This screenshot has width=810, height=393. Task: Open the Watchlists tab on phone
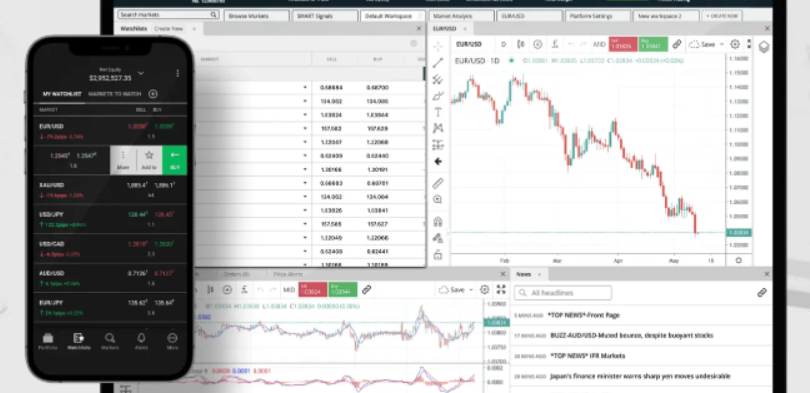pos(79,341)
